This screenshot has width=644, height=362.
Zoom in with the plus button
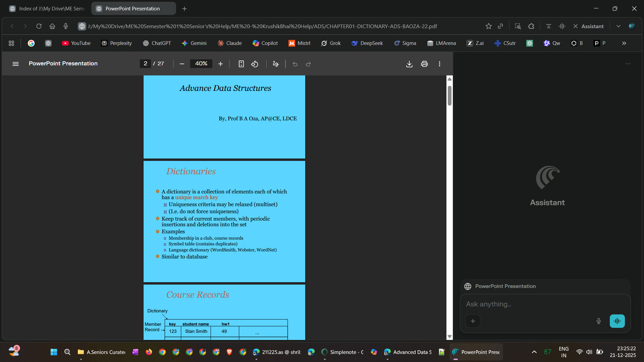tap(220, 64)
